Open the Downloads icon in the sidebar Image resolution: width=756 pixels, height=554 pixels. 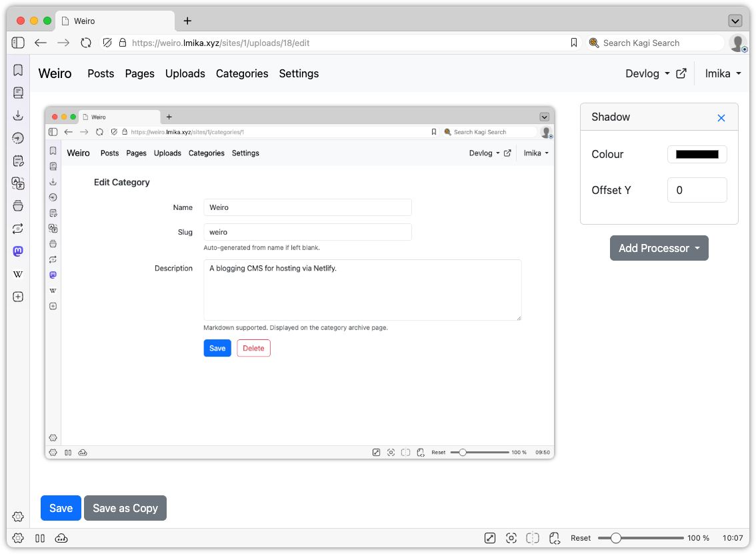point(18,115)
